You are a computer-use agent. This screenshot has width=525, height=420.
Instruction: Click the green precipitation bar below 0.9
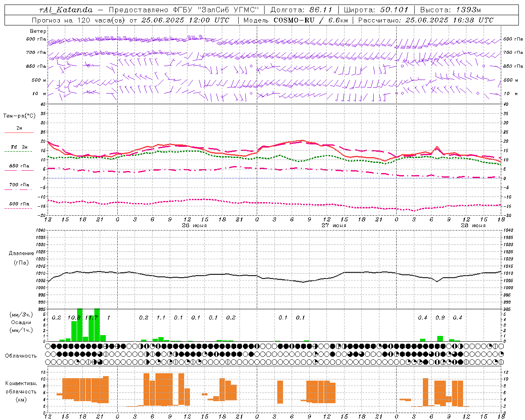[x=440, y=339]
